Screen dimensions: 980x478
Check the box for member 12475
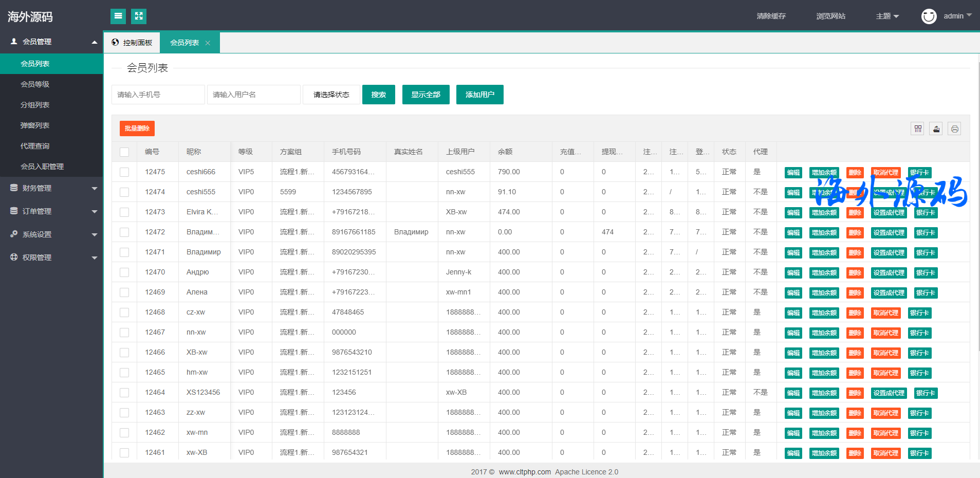tap(124, 172)
